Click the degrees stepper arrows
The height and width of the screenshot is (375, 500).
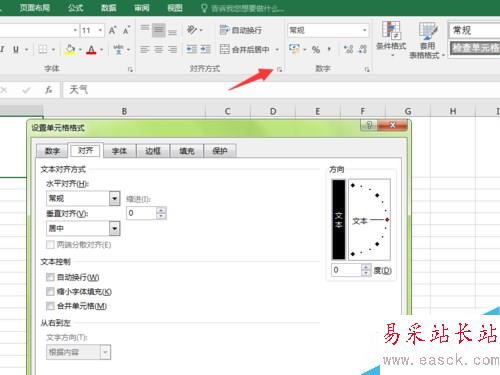[366, 270]
